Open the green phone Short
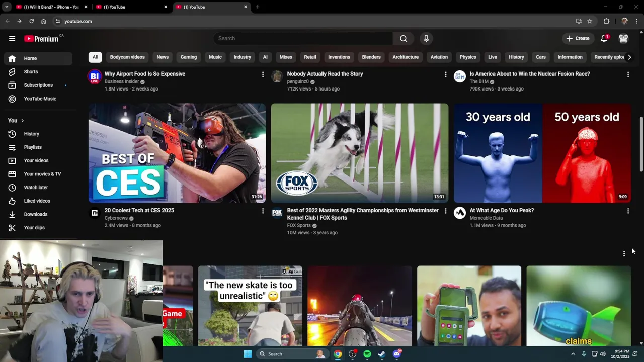 click(469, 306)
